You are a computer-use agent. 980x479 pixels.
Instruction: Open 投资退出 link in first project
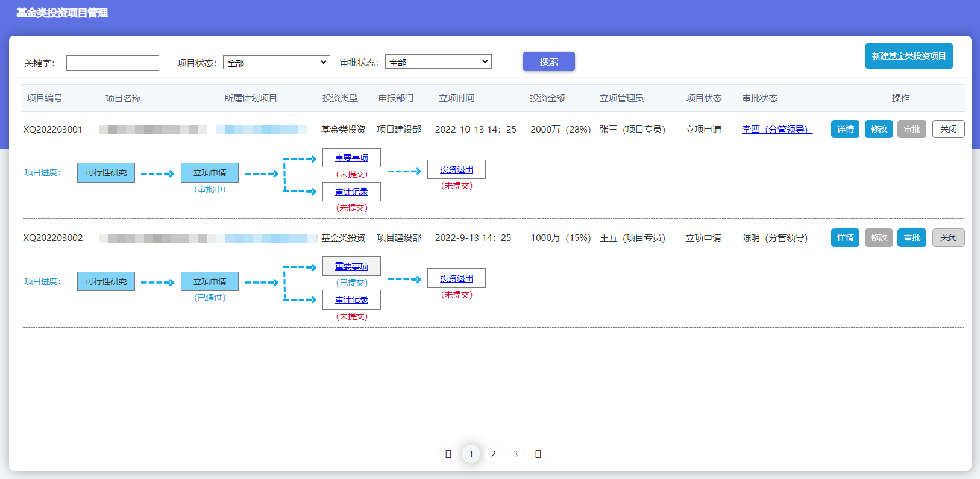[x=456, y=169]
